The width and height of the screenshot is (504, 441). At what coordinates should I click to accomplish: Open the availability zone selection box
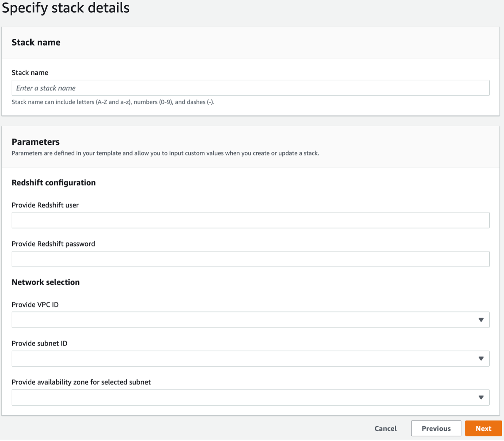(243, 397)
